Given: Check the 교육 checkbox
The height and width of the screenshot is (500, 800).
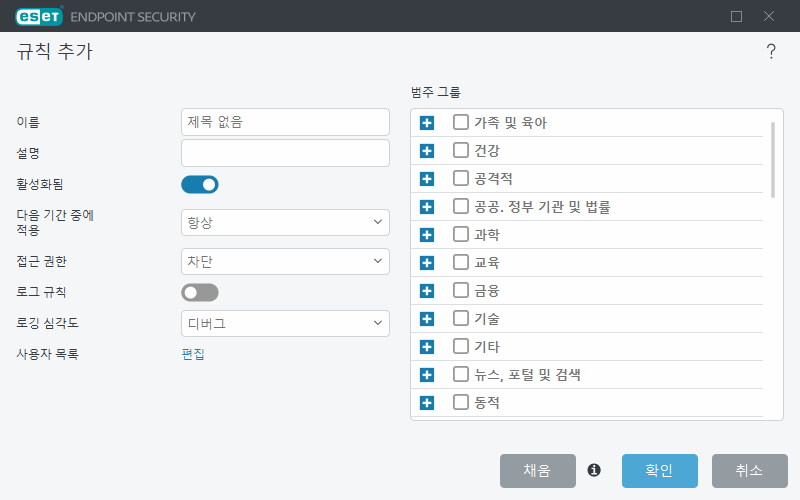Looking at the screenshot, I should tap(461, 262).
